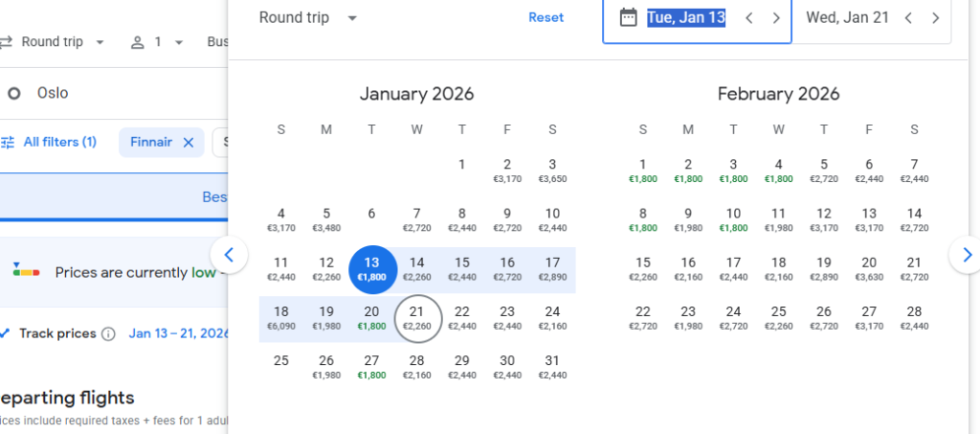Select January 3 at €3,650

(x=552, y=171)
